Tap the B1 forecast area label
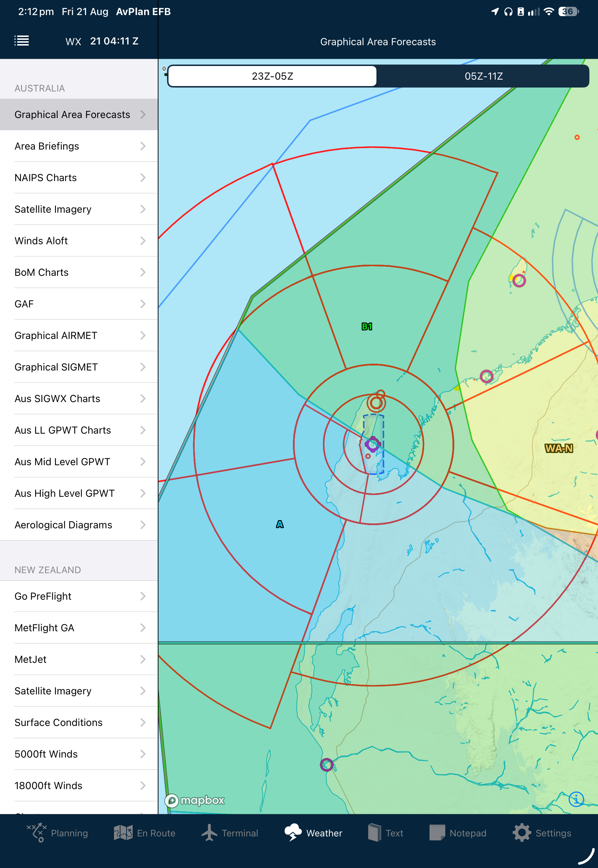598x868 pixels. click(367, 326)
